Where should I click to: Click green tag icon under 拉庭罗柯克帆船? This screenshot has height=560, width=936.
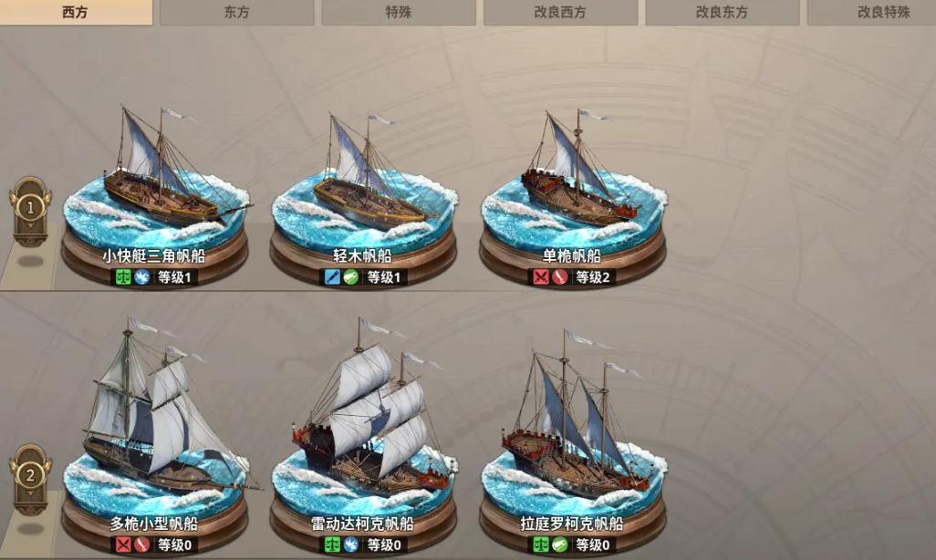560,544
